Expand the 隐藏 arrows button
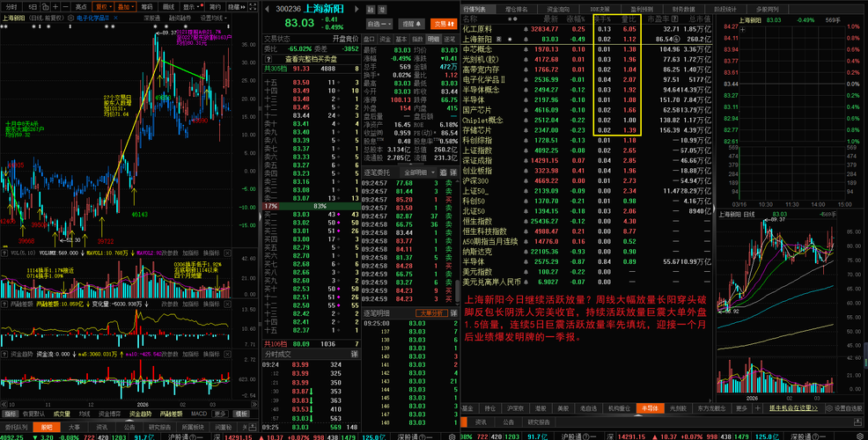 click(236, 7)
